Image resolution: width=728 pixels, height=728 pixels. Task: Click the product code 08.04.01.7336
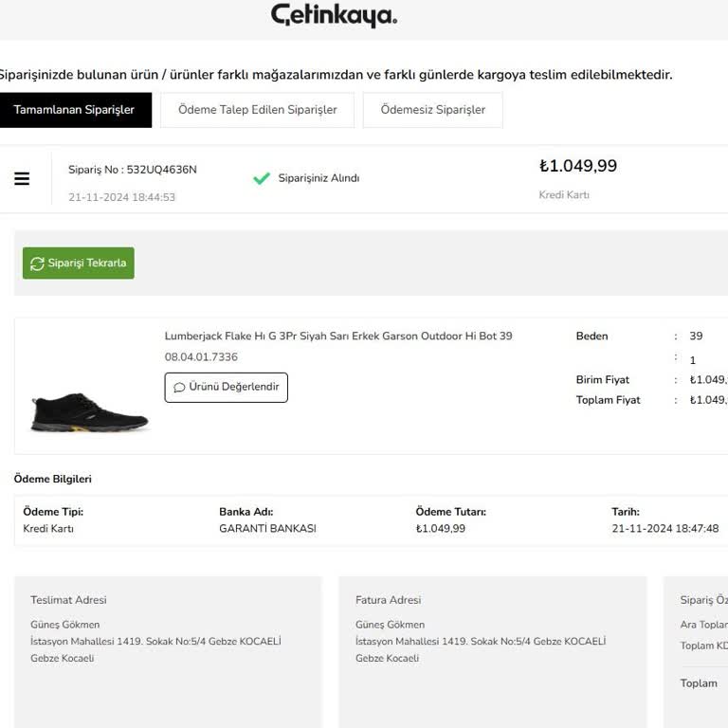201,357
